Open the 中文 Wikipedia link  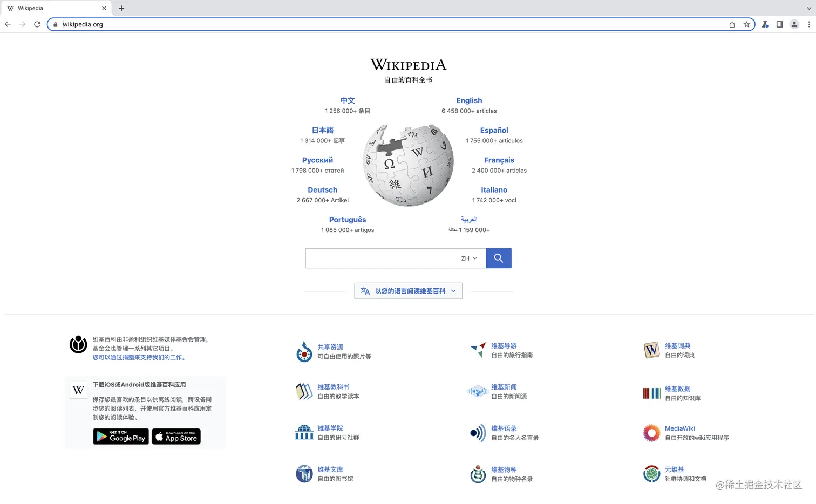coord(348,100)
